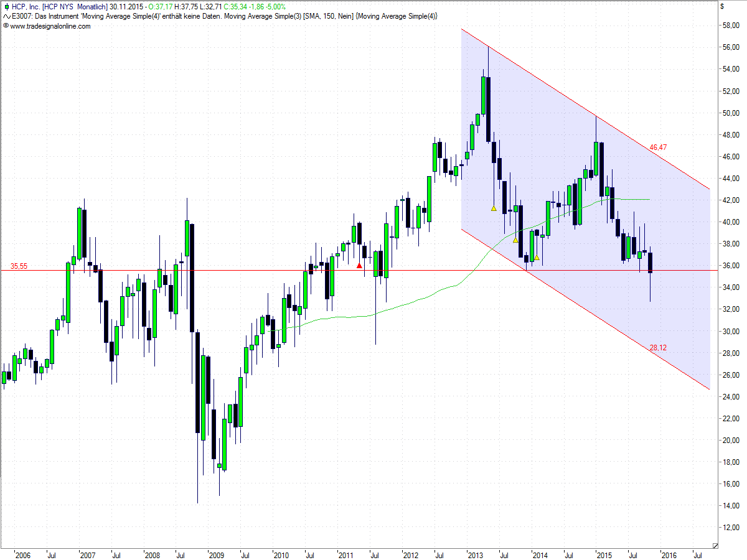Click the 12,00 value on the price axis
Screen dimensions: 747x560
coord(730,528)
